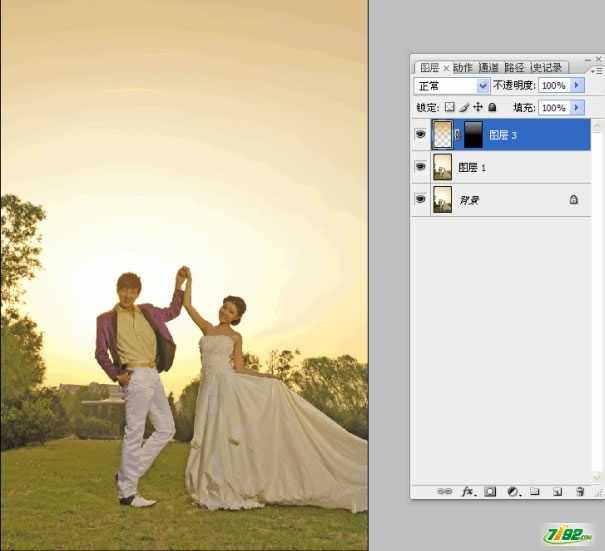Select the black layer mask thumbnail on 图层 3
This screenshot has width=605, height=551.
(472, 135)
